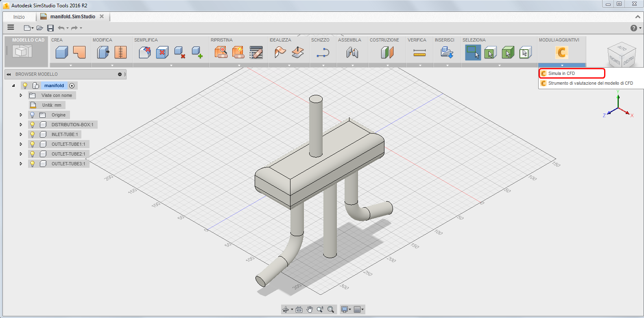Click the magnifier box icon under RIPRISTINA
This screenshot has width=644, height=318.
[x=221, y=53]
